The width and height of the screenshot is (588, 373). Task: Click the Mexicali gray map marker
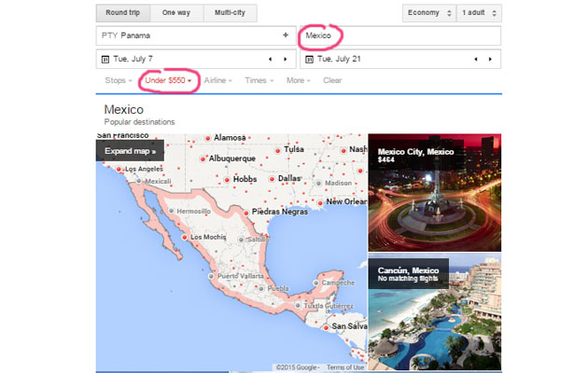(x=139, y=181)
